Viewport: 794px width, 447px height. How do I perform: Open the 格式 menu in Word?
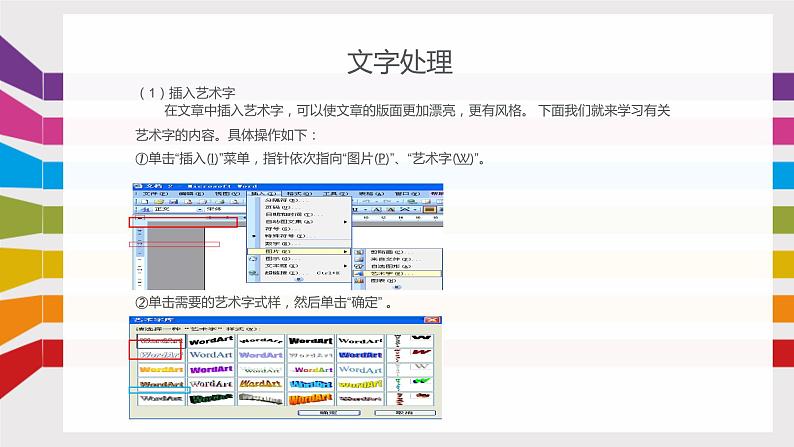tap(299, 193)
